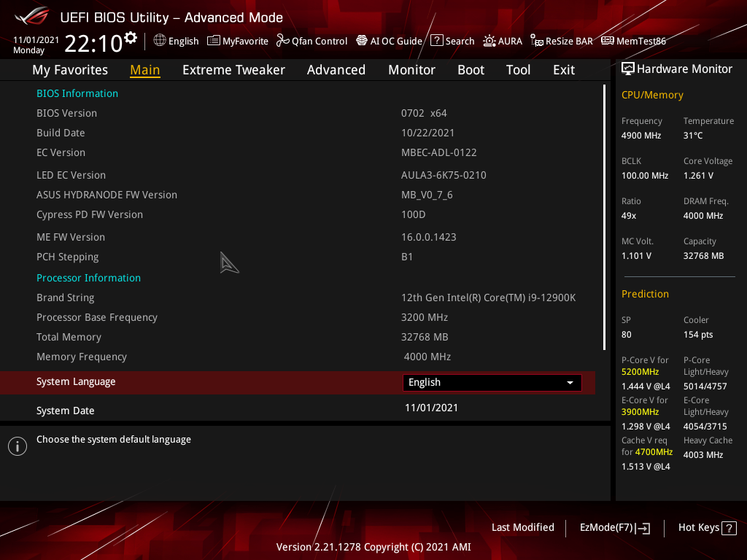This screenshot has height=560, width=747.
Task: Open AURA lighting icon
Action: click(489, 41)
